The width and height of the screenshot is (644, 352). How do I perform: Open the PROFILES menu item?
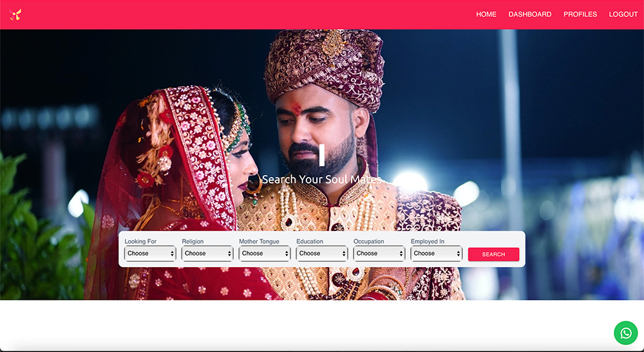point(580,14)
